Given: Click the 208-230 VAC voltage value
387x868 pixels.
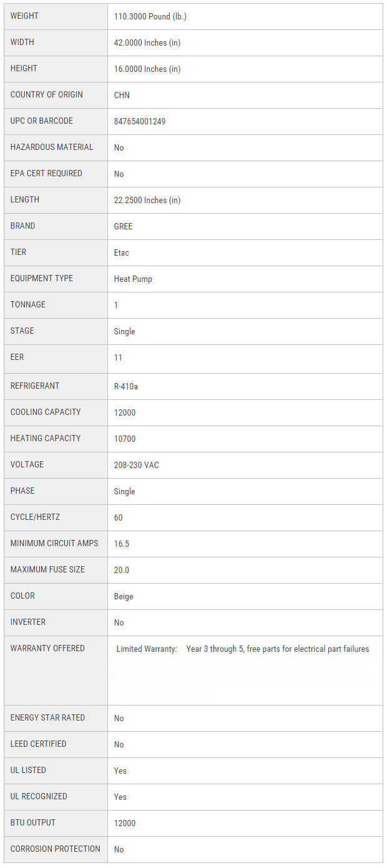Looking at the screenshot, I should (x=136, y=465).
